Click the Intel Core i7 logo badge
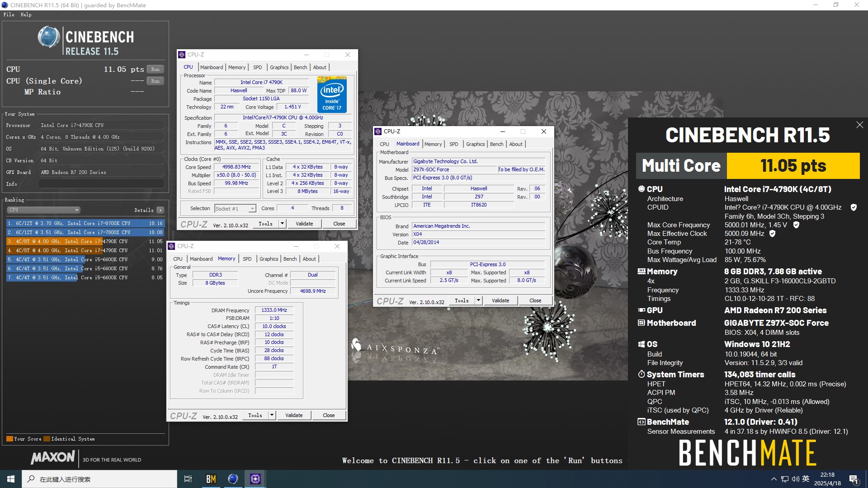The image size is (868, 488). (332, 94)
